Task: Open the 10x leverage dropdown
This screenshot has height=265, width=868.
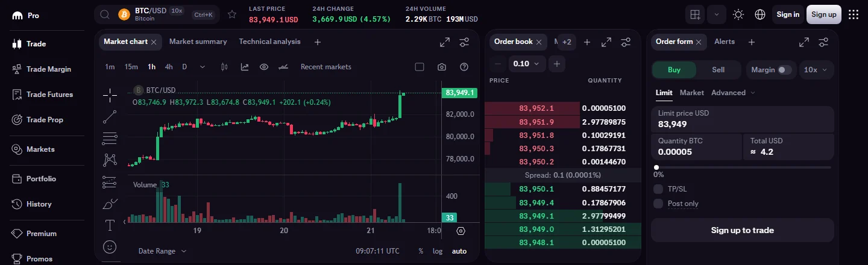Action: tap(817, 70)
